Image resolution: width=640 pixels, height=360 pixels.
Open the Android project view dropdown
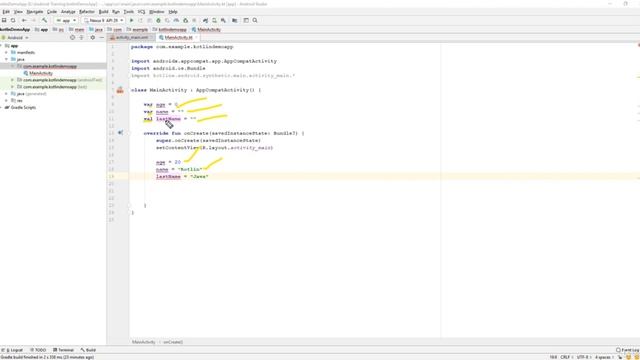(x=16, y=37)
